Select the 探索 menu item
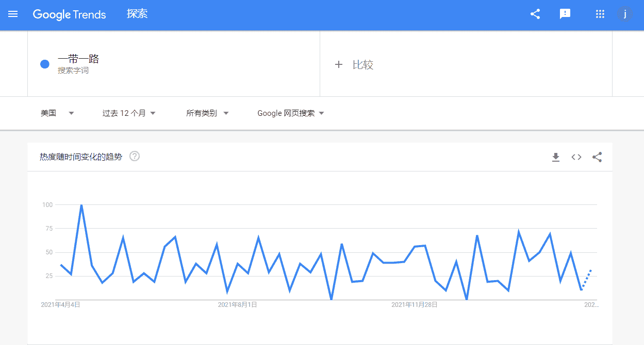This screenshot has width=644, height=345. tap(137, 14)
